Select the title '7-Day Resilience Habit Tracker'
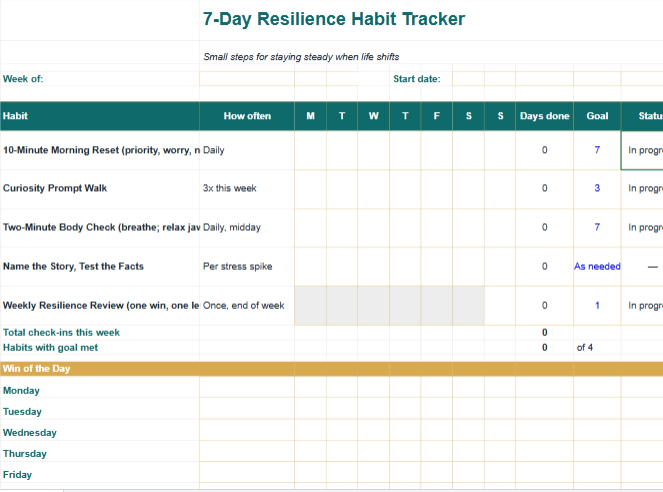This screenshot has height=492, width=663. coord(334,19)
